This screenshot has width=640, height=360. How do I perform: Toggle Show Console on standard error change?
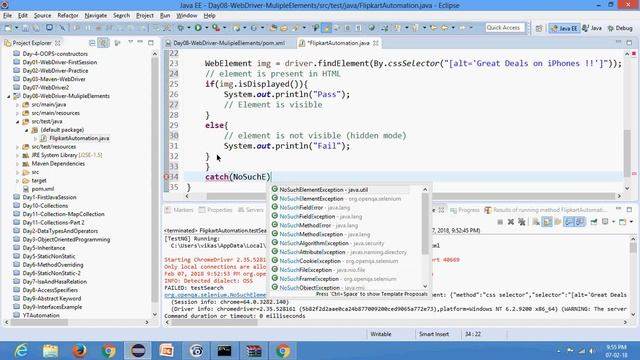coord(580,222)
